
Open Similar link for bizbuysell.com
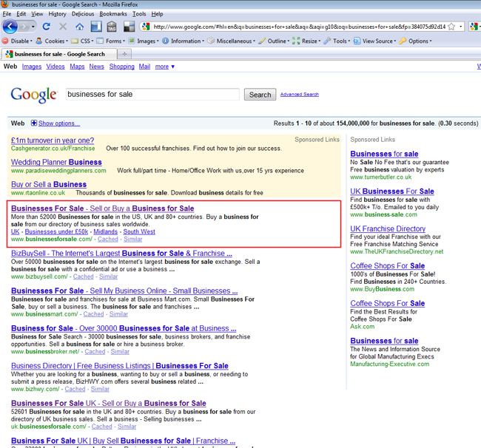coord(108,276)
